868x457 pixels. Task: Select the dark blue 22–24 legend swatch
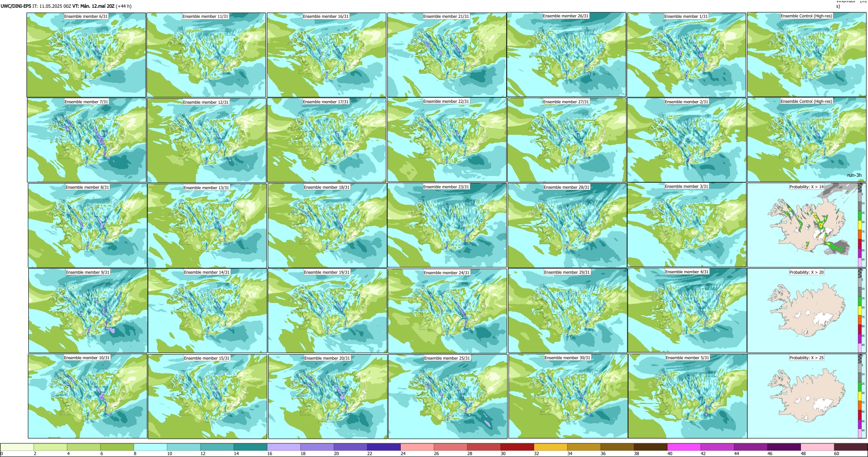pos(384,447)
